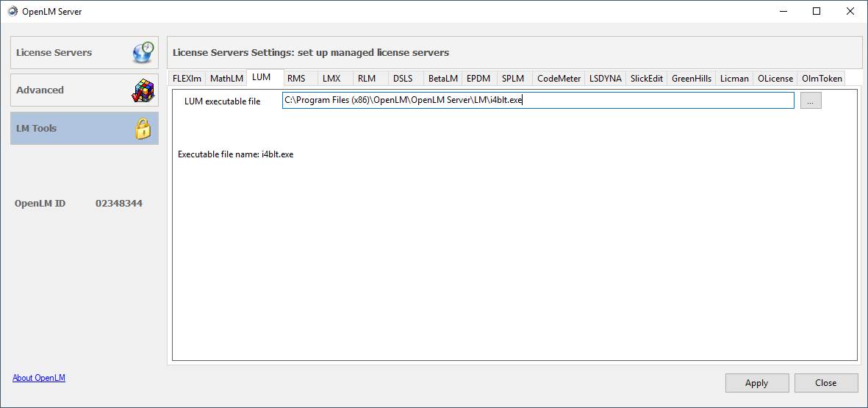868x408 pixels.
Task: Switch to the MathLM tab
Action: [226, 79]
